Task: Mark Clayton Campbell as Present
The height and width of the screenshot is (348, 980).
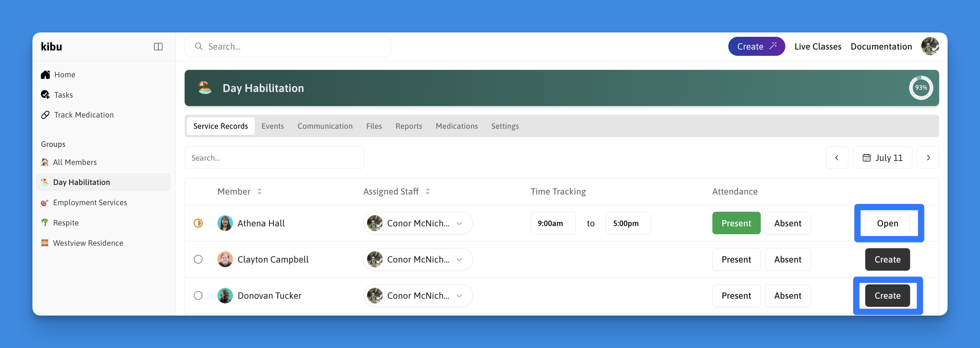Action: 736,259
